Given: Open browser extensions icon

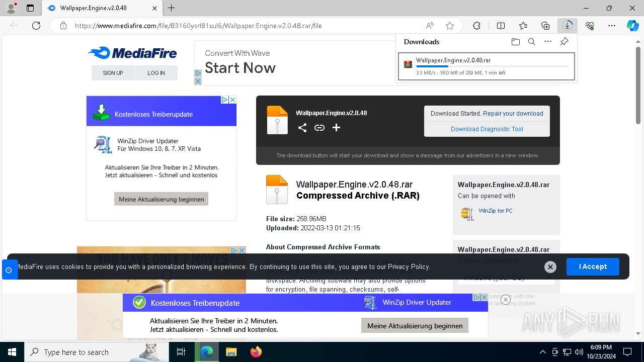Looking at the screenshot, I should [x=476, y=26].
